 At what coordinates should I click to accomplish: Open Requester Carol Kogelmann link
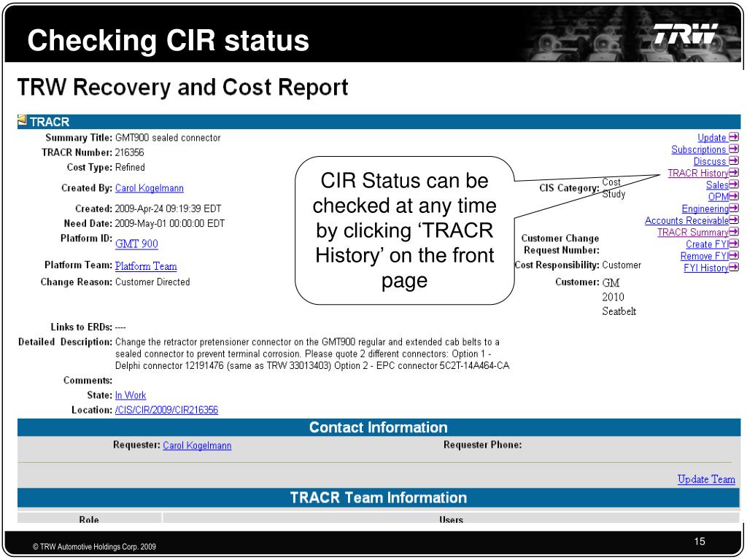(197, 446)
